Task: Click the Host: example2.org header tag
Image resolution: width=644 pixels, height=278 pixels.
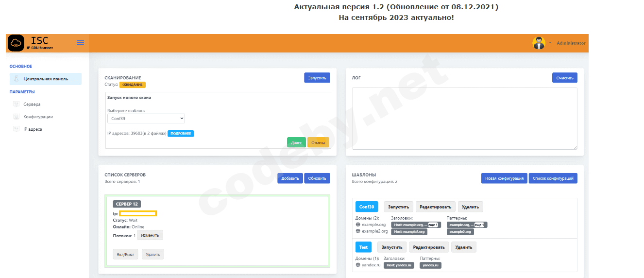Action: pyautogui.click(x=409, y=232)
